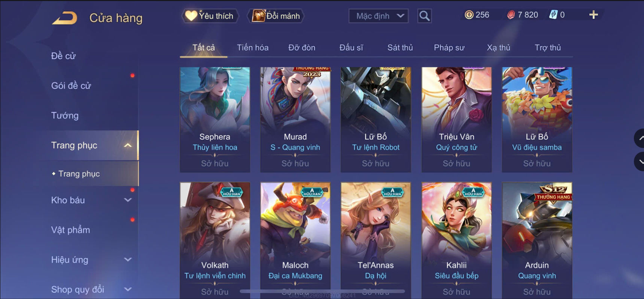Image resolution: width=644 pixels, height=299 pixels.
Task: Click the gold coin icon showing 256
Action: 469,15
